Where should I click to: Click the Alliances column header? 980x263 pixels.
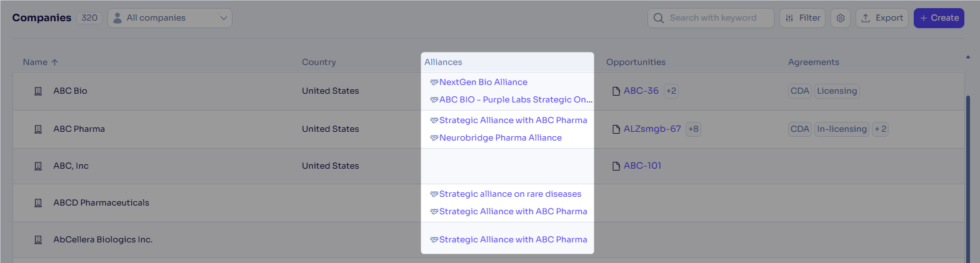(443, 62)
